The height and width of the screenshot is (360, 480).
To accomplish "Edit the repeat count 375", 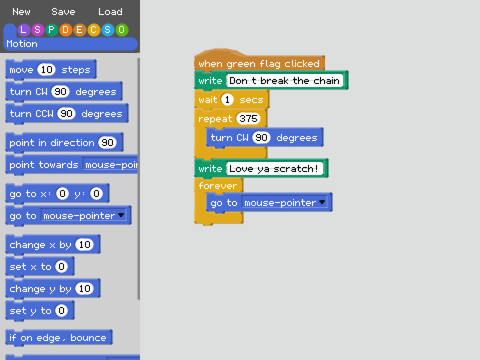I will 248,119.
